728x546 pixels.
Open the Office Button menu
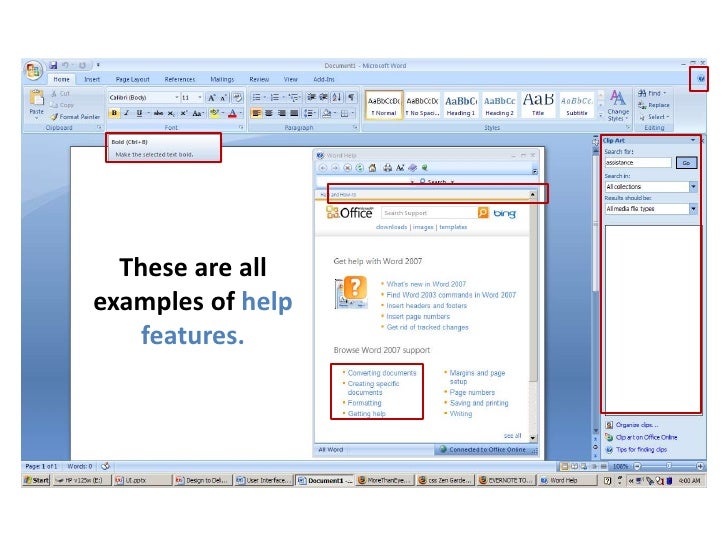(33, 71)
